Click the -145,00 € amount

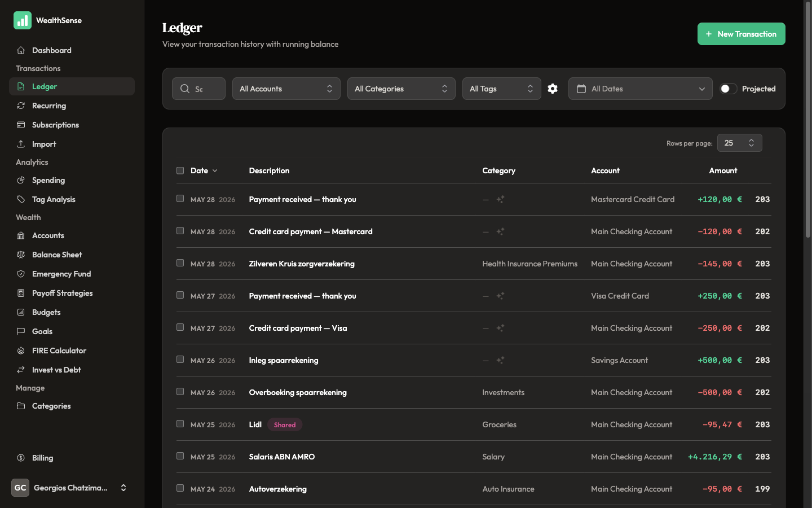click(720, 264)
